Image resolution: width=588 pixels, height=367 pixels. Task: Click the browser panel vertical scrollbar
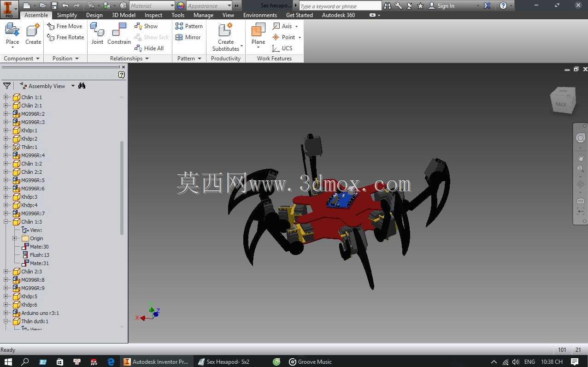(122, 188)
